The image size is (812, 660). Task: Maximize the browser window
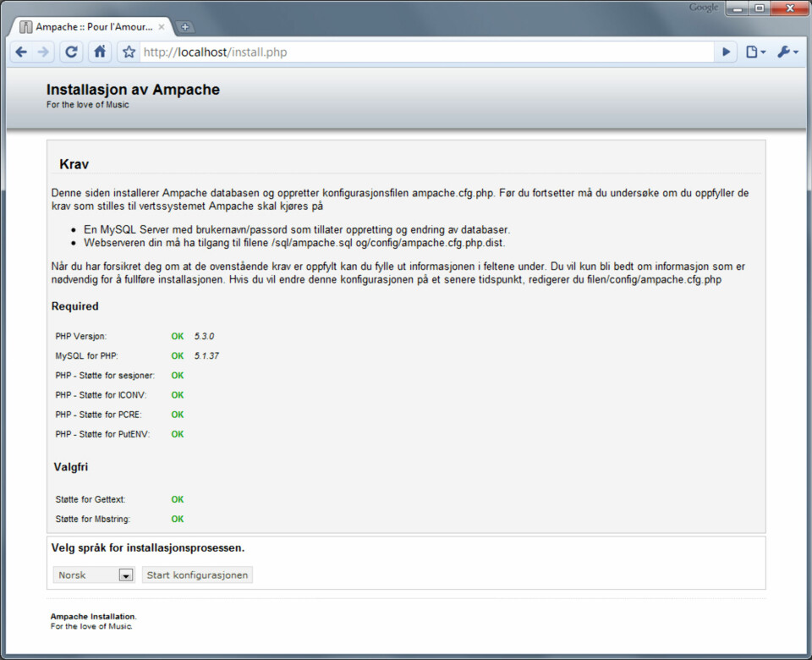pyautogui.click(x=760, y=8)
